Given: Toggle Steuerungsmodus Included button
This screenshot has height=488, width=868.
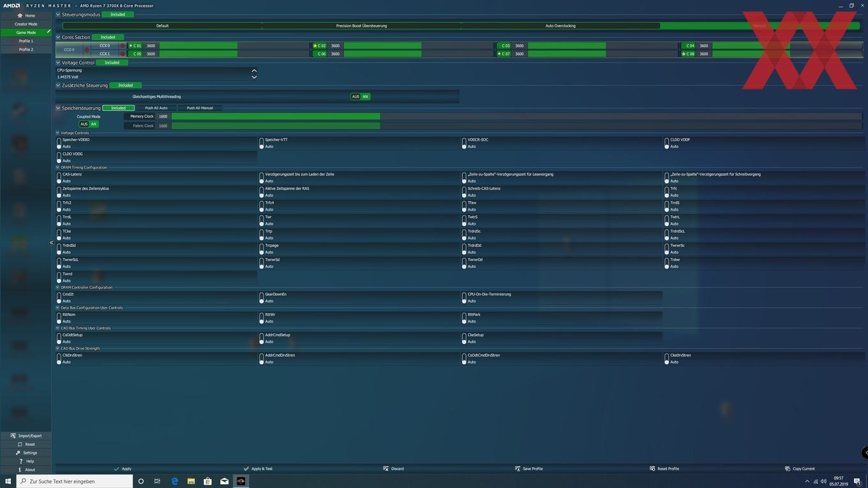Looking at the screenshot, I should click(118, 14).
